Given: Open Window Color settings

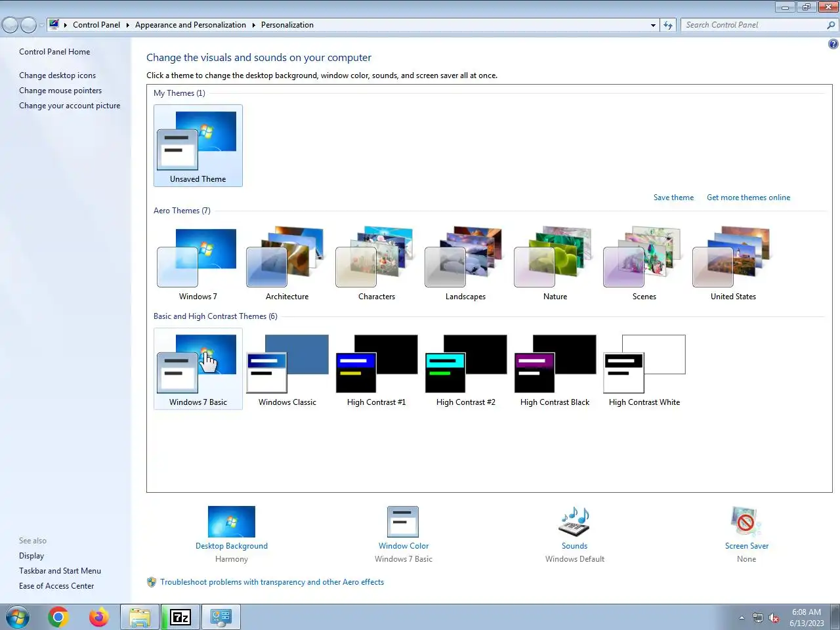Looking at the screenshot, I should point(403,534).
